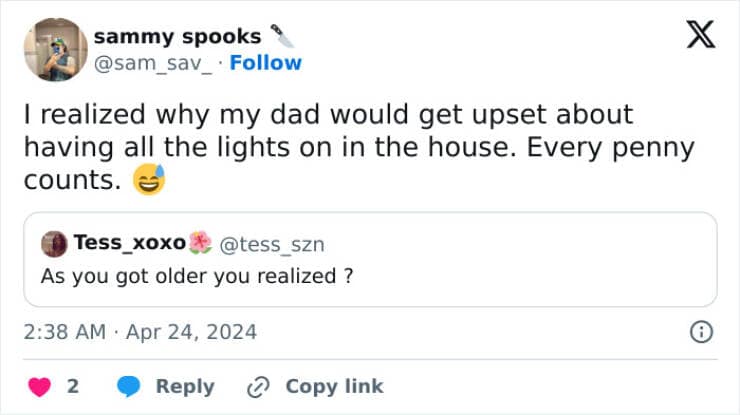The image size is (740, 415).
Task: Click the flower emoji next to Tess_xoxo
Action: [200, 243]
